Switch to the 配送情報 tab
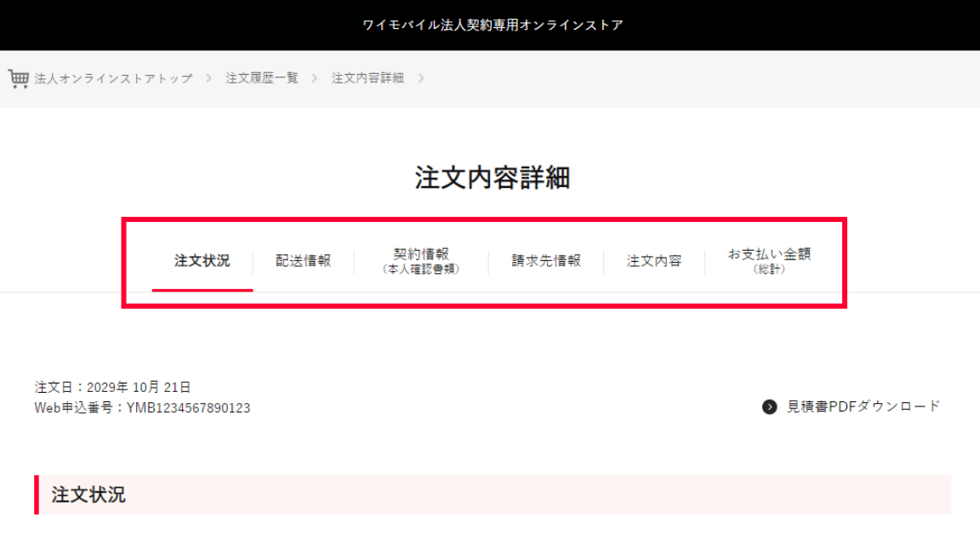This screenshot has height=551, width=980. tap(303, 261)
